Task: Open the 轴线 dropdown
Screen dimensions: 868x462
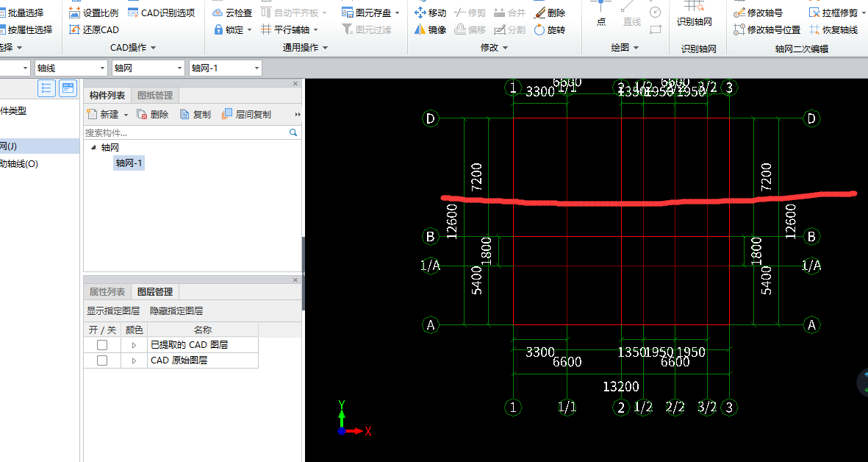Action: [x=102, y=68]
